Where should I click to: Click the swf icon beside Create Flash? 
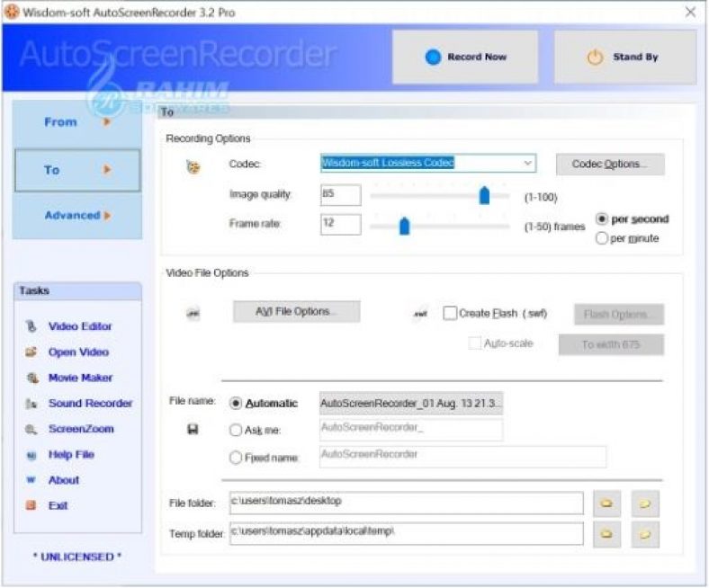point(420,314)
